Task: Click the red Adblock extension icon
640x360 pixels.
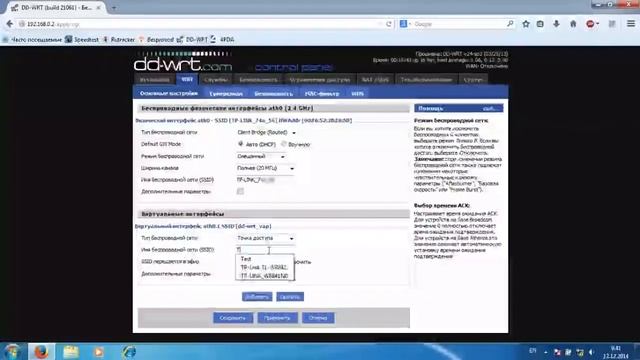Action: [590, 24]
